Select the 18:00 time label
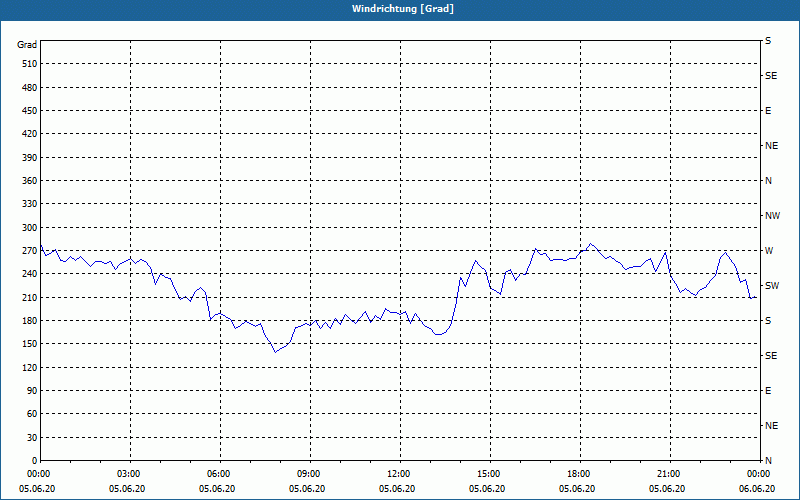 tap(580, 474)
